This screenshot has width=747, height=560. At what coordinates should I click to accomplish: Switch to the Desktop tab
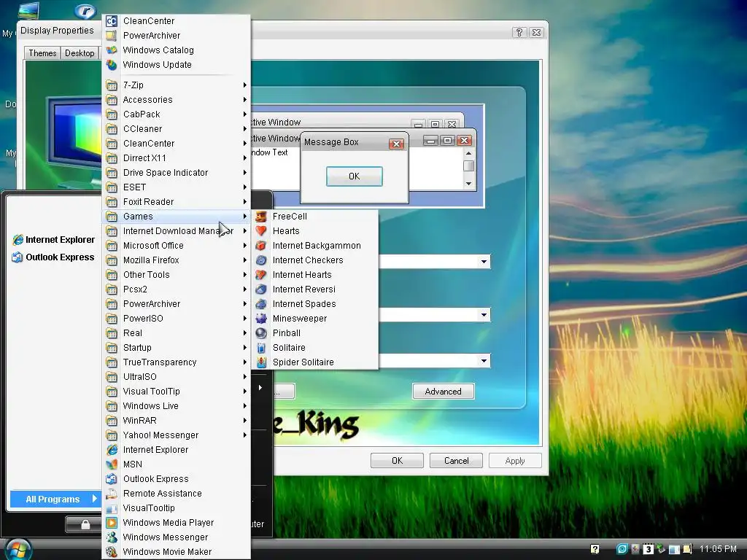pos(80,52)
